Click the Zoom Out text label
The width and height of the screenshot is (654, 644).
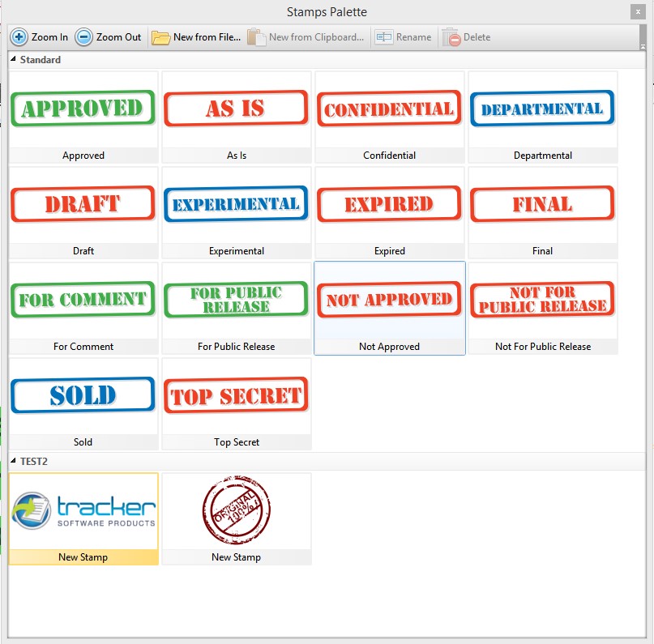pos(118,37)
